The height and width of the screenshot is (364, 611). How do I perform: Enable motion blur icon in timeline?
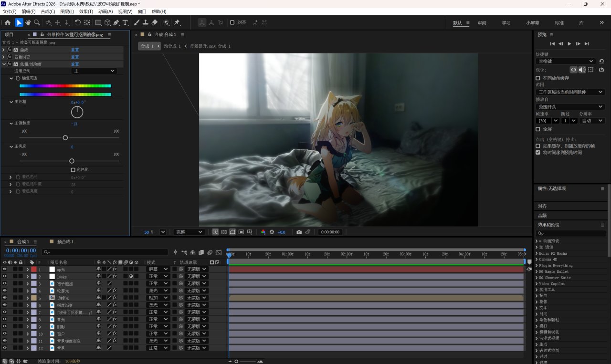coord(210,252)
